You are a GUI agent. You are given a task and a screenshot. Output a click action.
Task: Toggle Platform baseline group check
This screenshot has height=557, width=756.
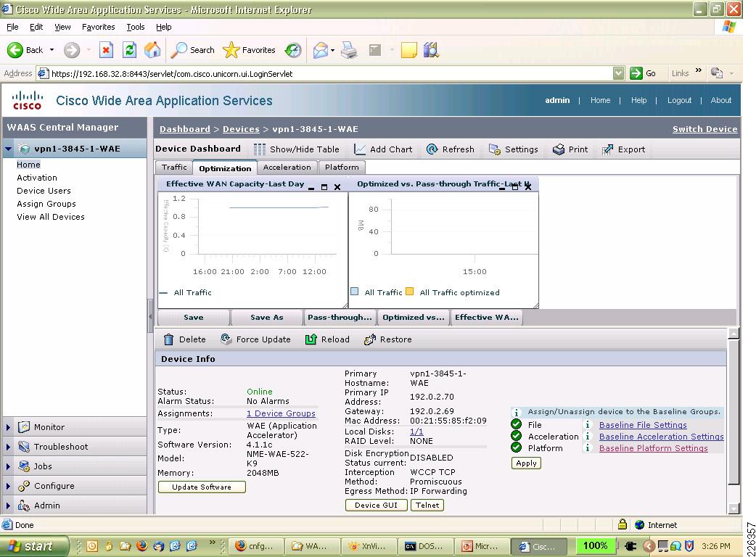coord(517,447)
